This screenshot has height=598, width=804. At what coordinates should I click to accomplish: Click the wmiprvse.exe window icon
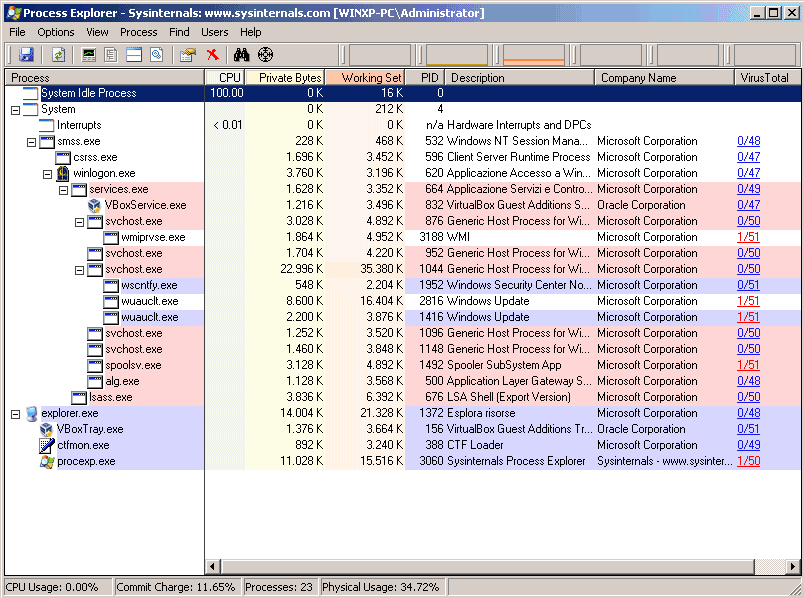point(110,237)
